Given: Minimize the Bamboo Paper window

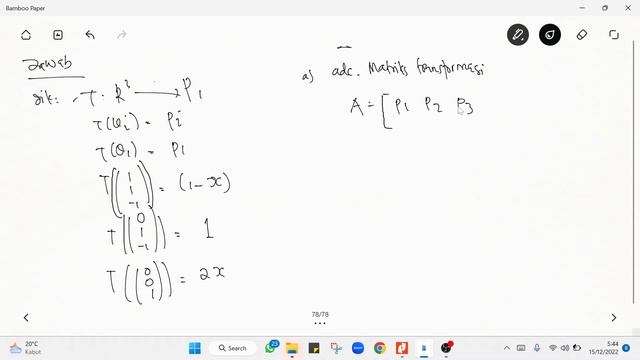Looking at the screenshot, I should pyautogui.click(x=582, y=8).
